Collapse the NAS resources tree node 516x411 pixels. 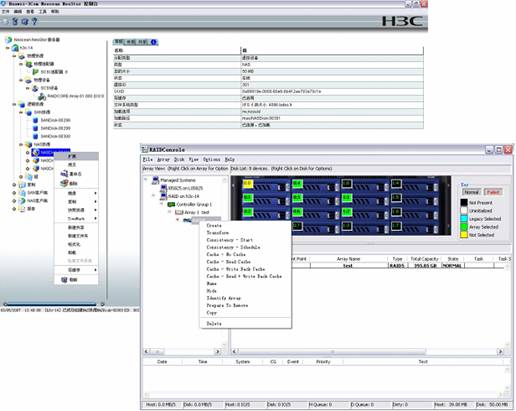21,145
